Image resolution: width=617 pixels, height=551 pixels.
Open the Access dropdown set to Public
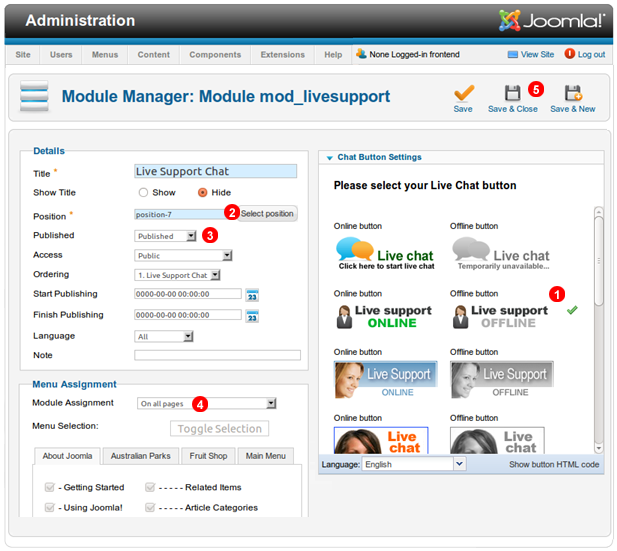pyautogui.click(x=183, y=256)
